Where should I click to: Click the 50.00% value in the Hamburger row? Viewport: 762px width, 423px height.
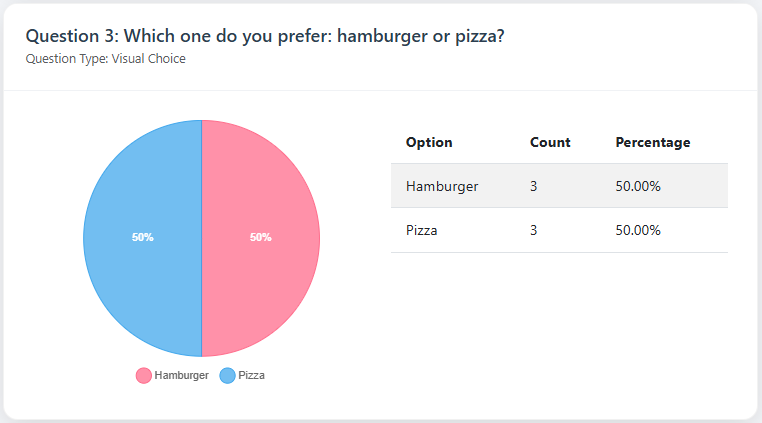click(x=638, y=186)
